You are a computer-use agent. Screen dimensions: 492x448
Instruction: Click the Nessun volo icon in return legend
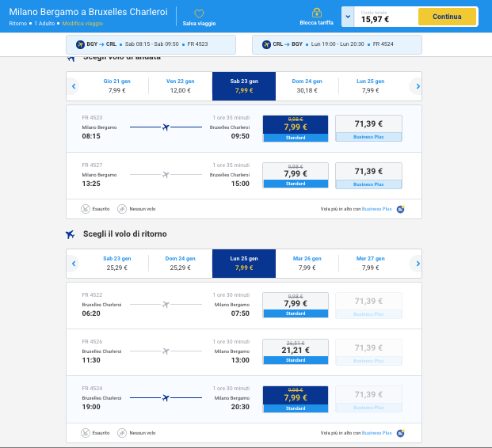tap(122, 433)
